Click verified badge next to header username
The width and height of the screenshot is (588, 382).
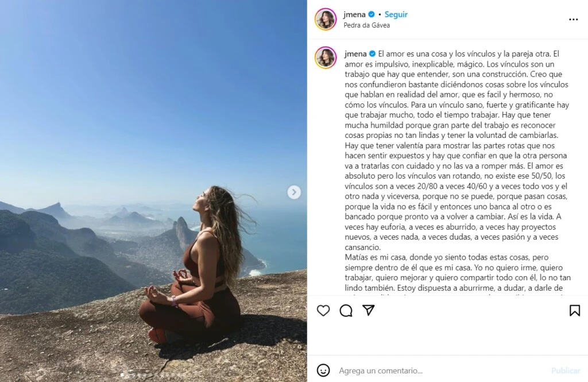click(372, 14)
